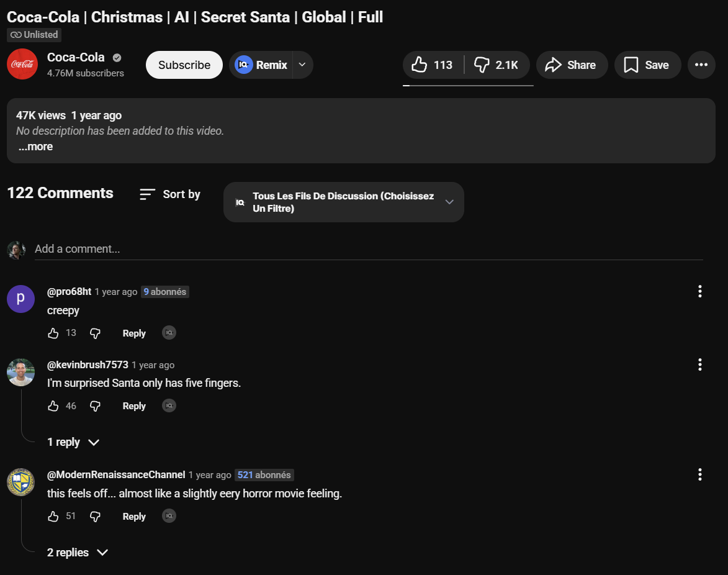
Task: Like the video with 113 likes
Action: coord(433,65)
